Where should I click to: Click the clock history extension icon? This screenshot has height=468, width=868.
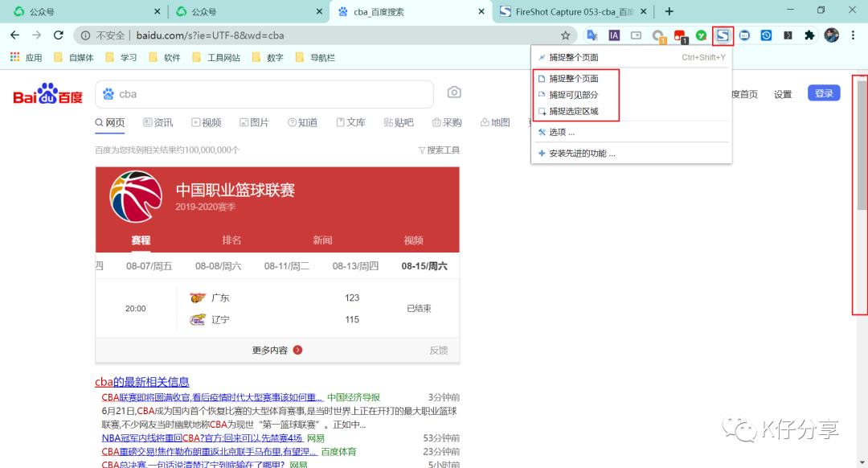coord(766,35)
